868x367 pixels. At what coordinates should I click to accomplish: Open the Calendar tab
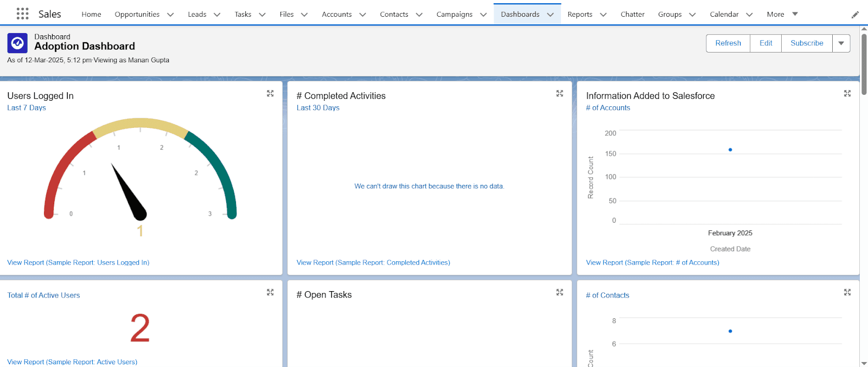(724, 14)
